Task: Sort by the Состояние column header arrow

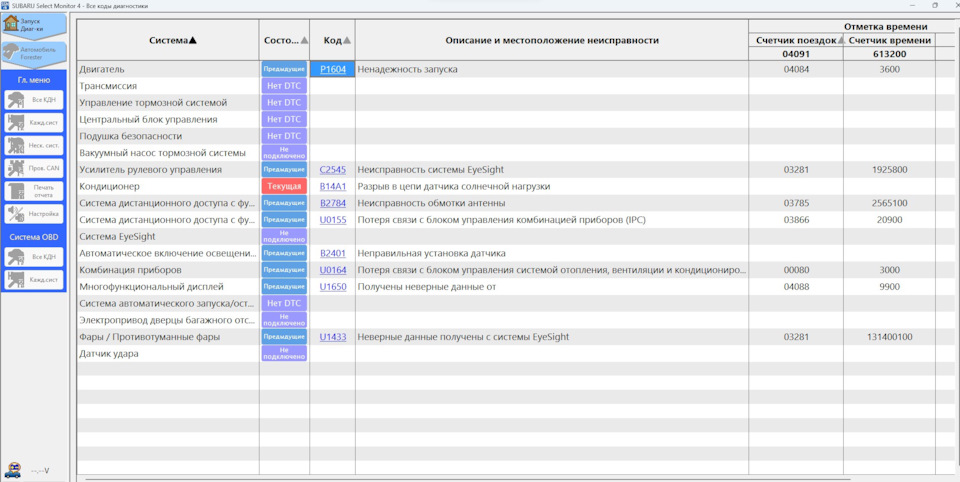Action: pos(305,40)
